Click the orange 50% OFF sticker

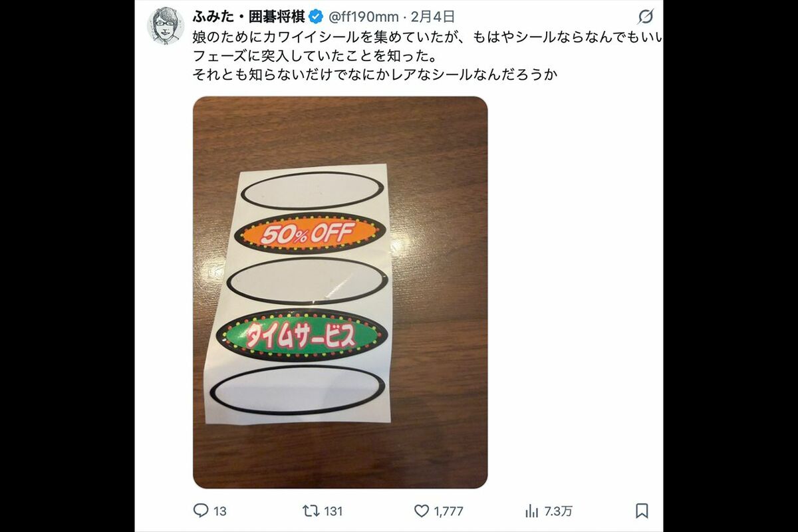coord(311,233)
